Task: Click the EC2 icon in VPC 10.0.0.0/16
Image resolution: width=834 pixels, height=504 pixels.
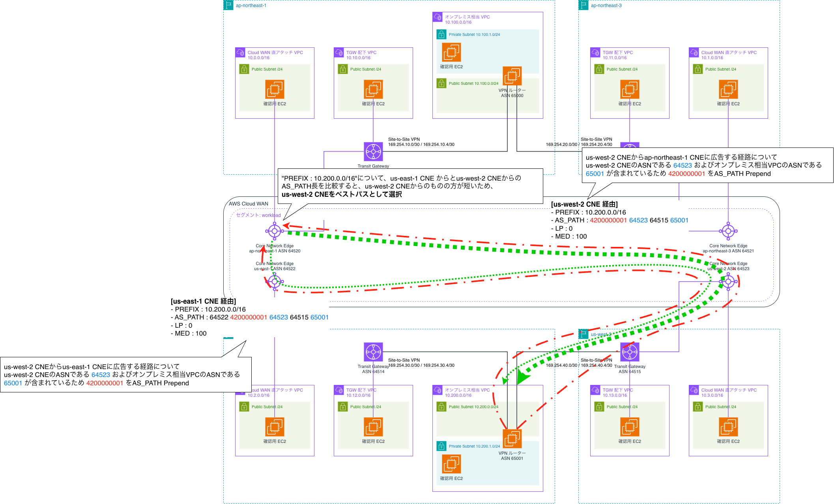Action: point(275,90)
